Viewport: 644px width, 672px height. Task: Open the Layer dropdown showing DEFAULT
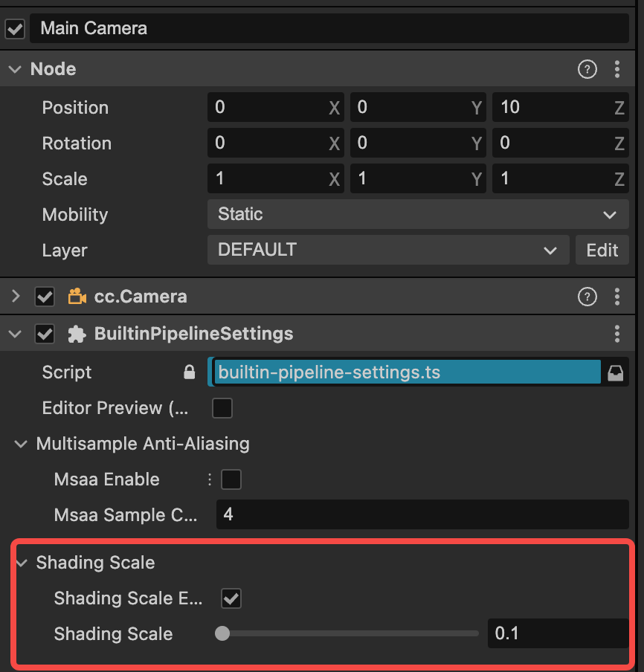point(387,251)
